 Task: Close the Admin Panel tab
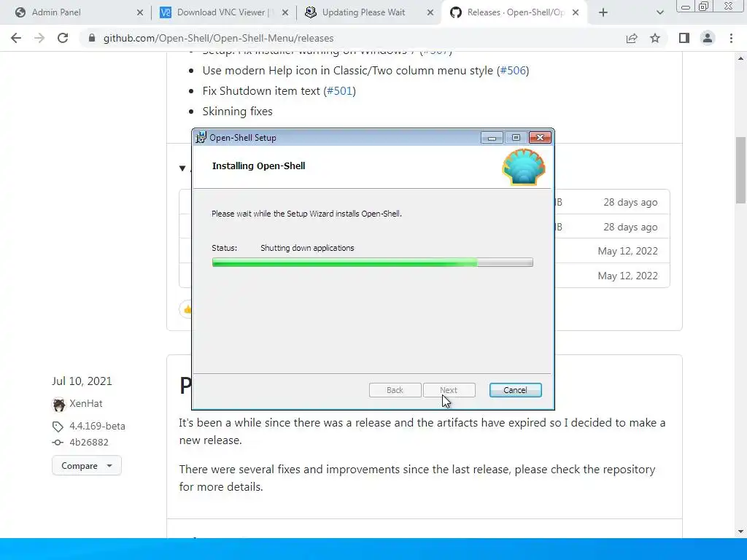[140, 12]
